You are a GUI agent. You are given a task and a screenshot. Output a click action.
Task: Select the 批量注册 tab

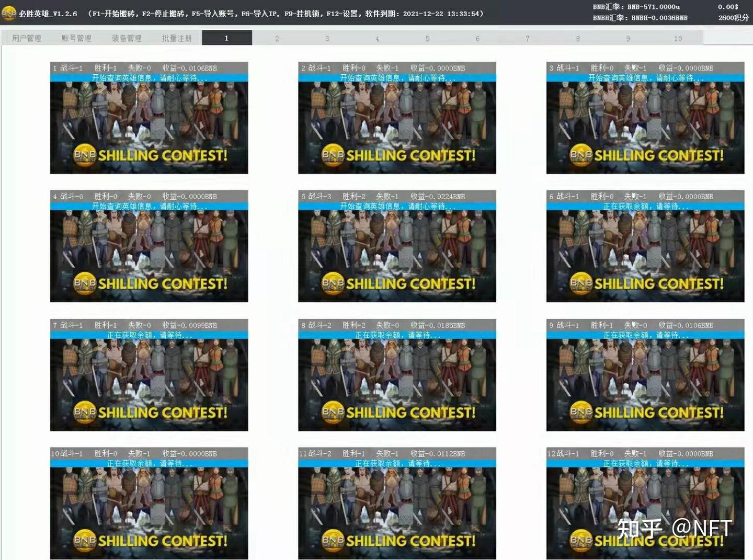177,38
